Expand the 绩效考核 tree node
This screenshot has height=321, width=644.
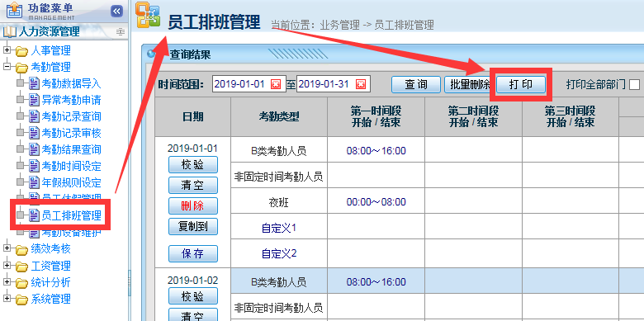tap(7, 248)
